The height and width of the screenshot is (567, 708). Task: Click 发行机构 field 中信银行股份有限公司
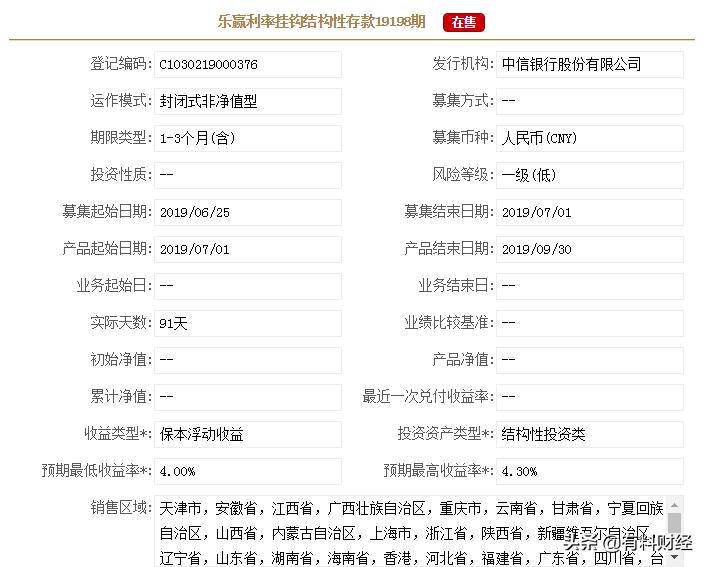pos(590,64)
